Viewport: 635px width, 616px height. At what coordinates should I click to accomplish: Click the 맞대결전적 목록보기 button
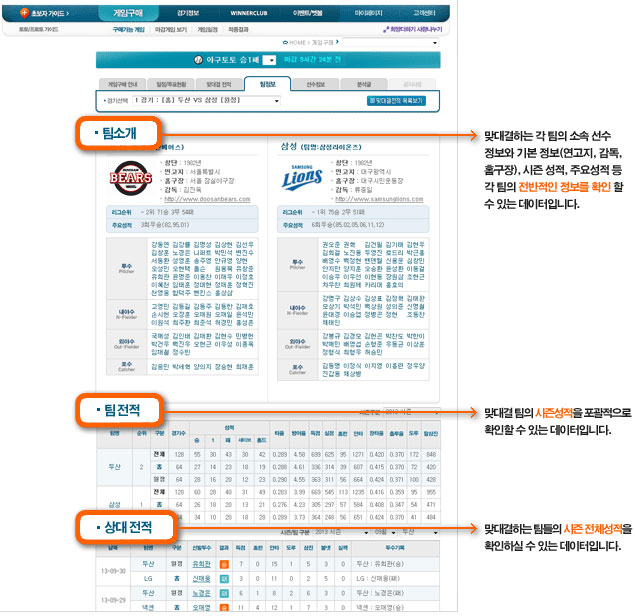click(x=396, y=100)
